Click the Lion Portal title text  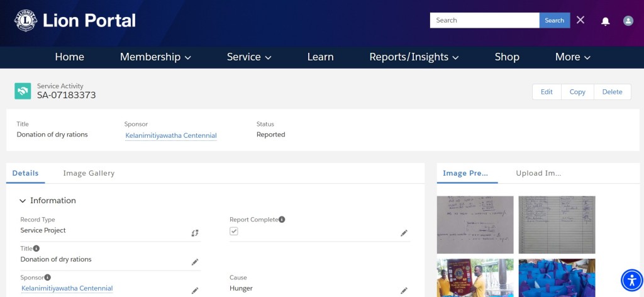(x=89, y=21)
